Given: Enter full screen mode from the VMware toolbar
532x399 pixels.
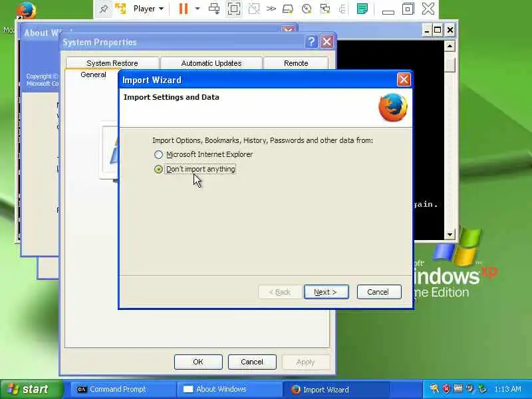Looking at the screenshot, I should coord(234,9).
